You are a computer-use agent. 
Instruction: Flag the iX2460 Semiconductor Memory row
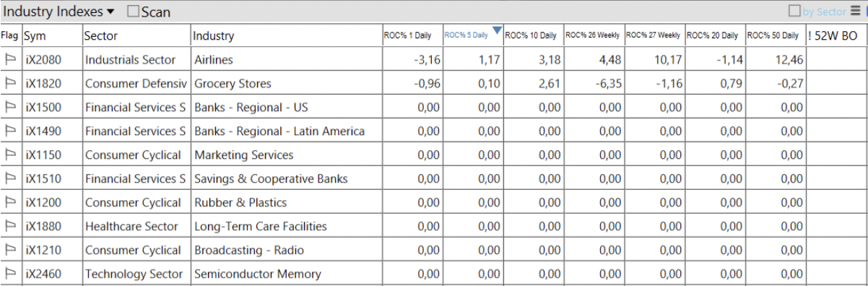[x=11, y=274]
